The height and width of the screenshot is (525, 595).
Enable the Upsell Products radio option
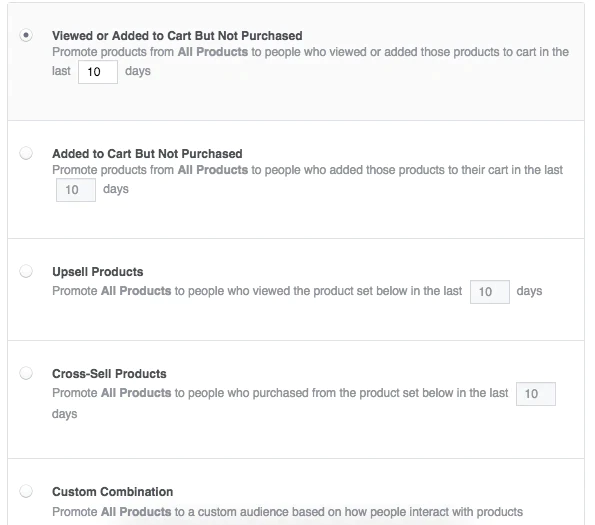point(26,271)
